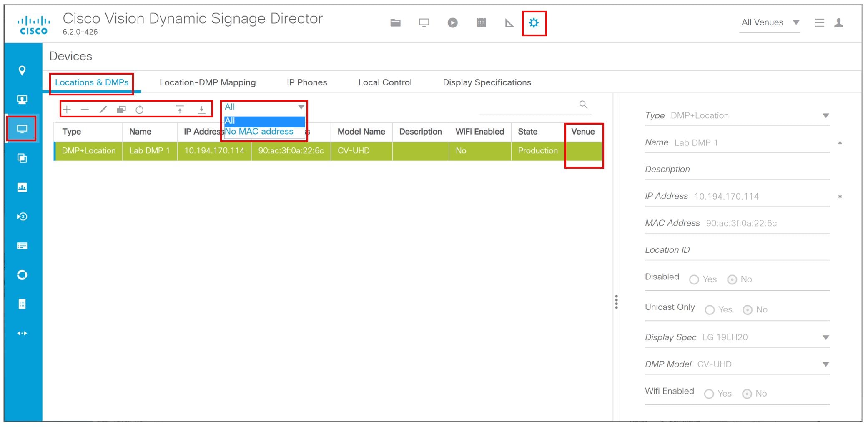Select the list card sidebar icon

[x=22, y=246]
